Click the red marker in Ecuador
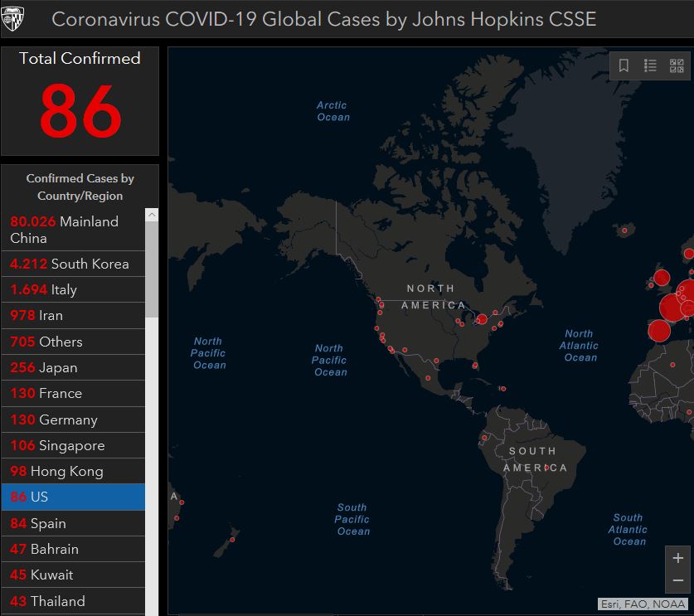This screenshot has width=694, height=616. point(484,438)
